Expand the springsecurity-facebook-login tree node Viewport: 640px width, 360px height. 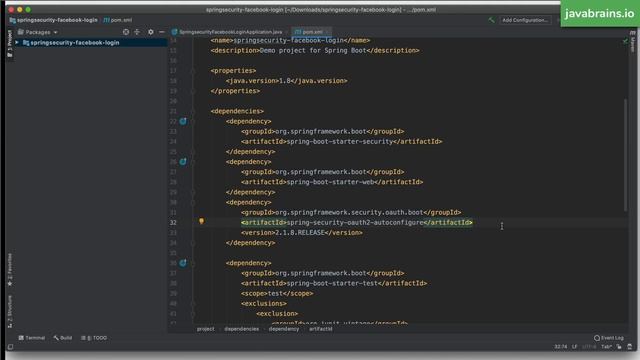(17, 42)
